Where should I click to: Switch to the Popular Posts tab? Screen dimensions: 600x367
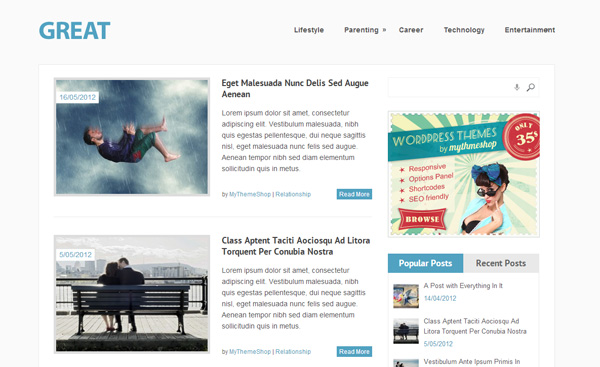tap(426, 263)
